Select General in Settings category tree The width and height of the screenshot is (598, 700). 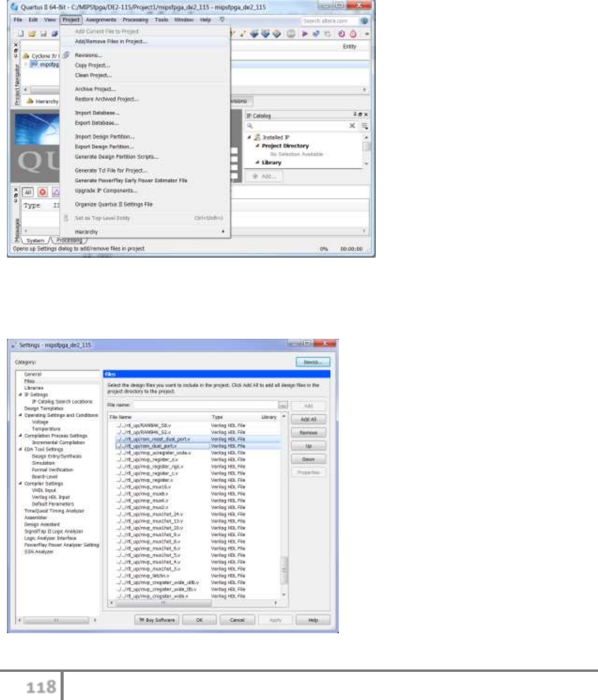(32, 374)
